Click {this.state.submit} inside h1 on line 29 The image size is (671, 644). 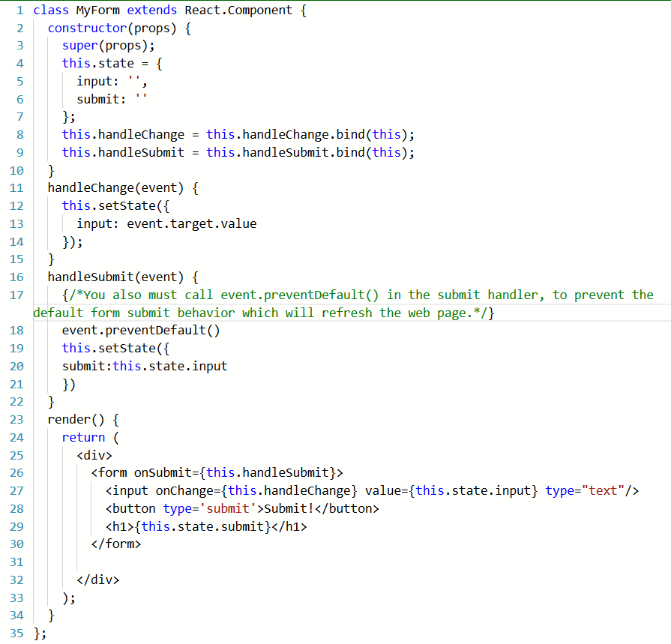click(x=202, y=527)
